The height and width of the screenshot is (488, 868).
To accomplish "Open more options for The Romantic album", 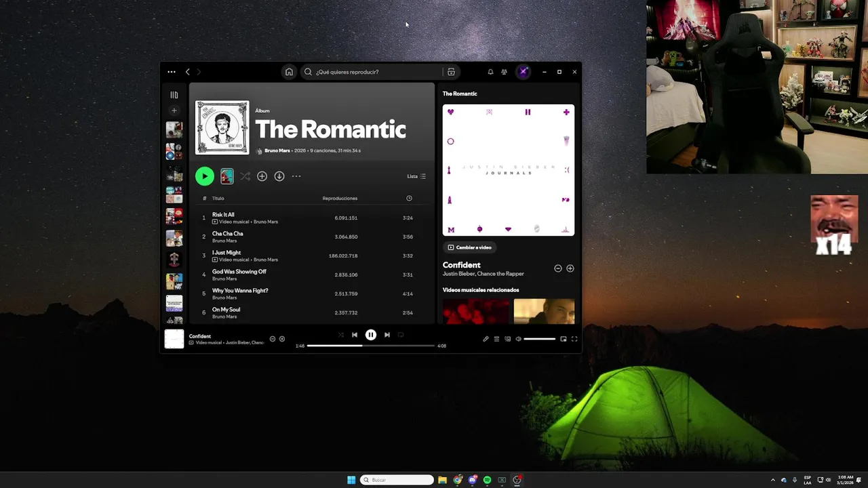I will coord(296,176).
